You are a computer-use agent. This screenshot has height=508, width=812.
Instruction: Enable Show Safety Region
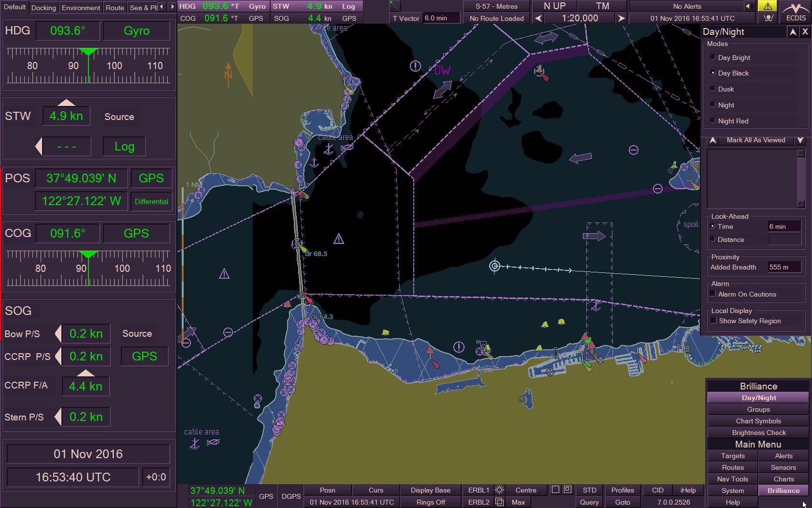point(714,320)
